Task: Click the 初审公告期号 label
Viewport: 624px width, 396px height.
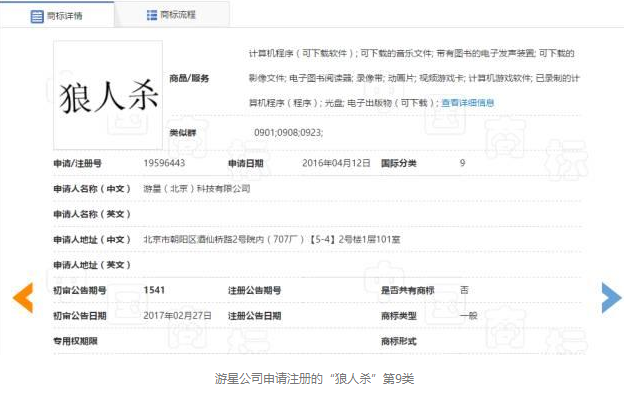Action: (x=80, y=291)
